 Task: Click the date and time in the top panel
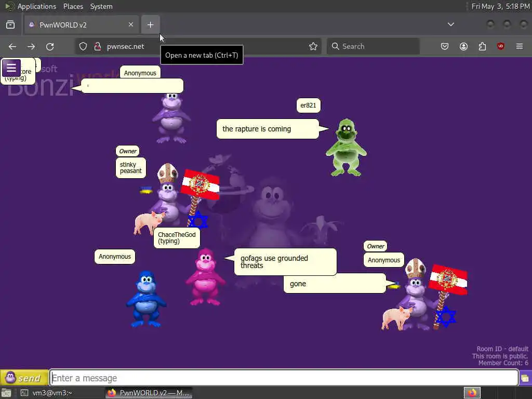pyautogui.click(x=500, y=6)
